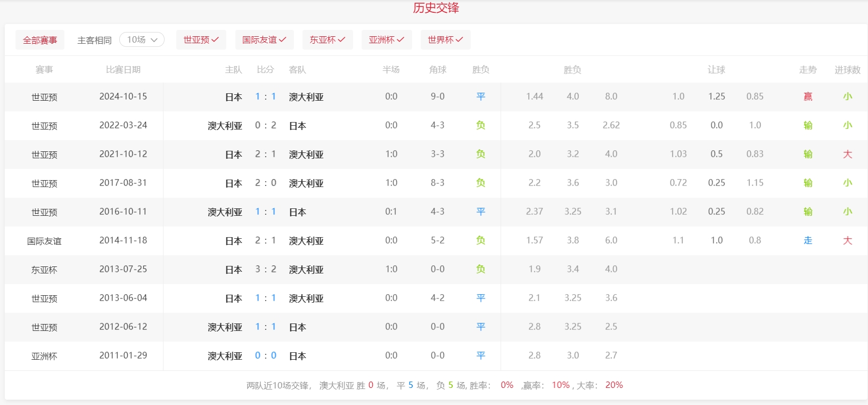Click 澳大利亚 home team in 2016-10-11 row
Screen dimensions: 868x405
pos(225,212)
